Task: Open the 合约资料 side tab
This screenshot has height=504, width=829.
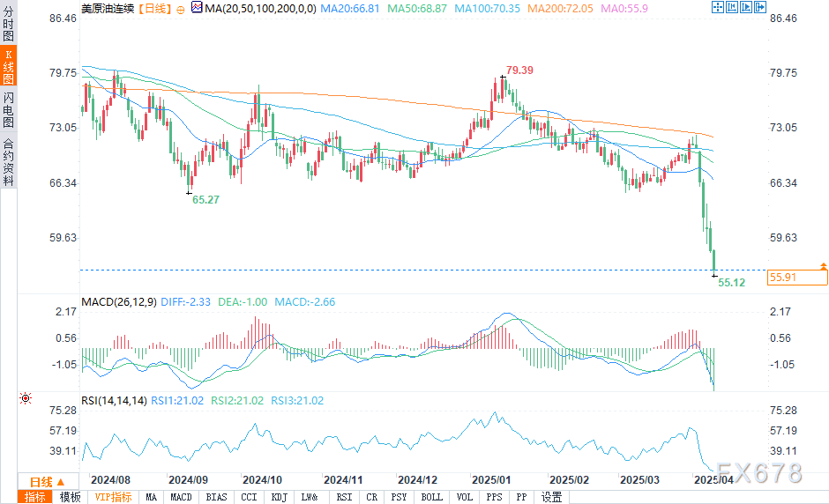Action: click(x=9, y=161)
